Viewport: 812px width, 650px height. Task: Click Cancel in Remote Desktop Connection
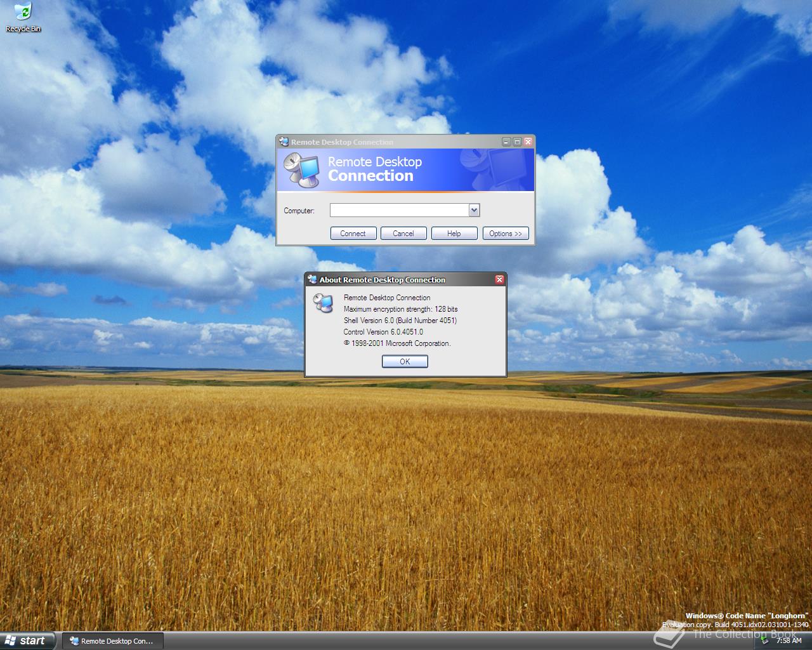point(403,234)
